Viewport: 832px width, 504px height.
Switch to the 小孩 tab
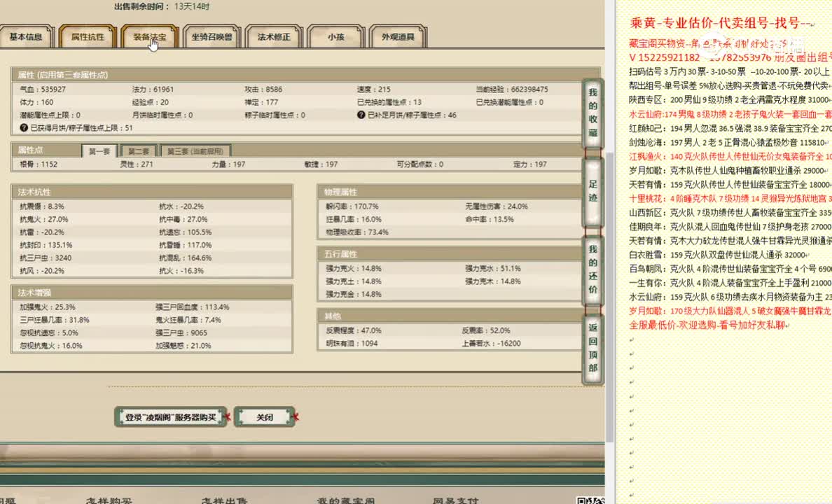coord(335,36)
